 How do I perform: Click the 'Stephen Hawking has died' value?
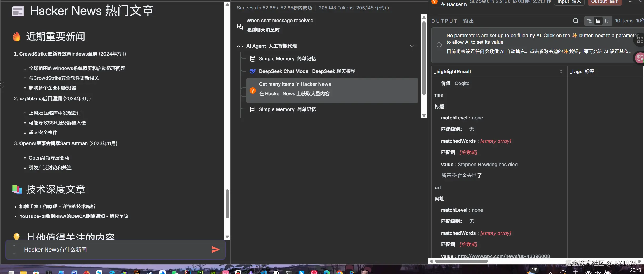[x=488, y=165]
